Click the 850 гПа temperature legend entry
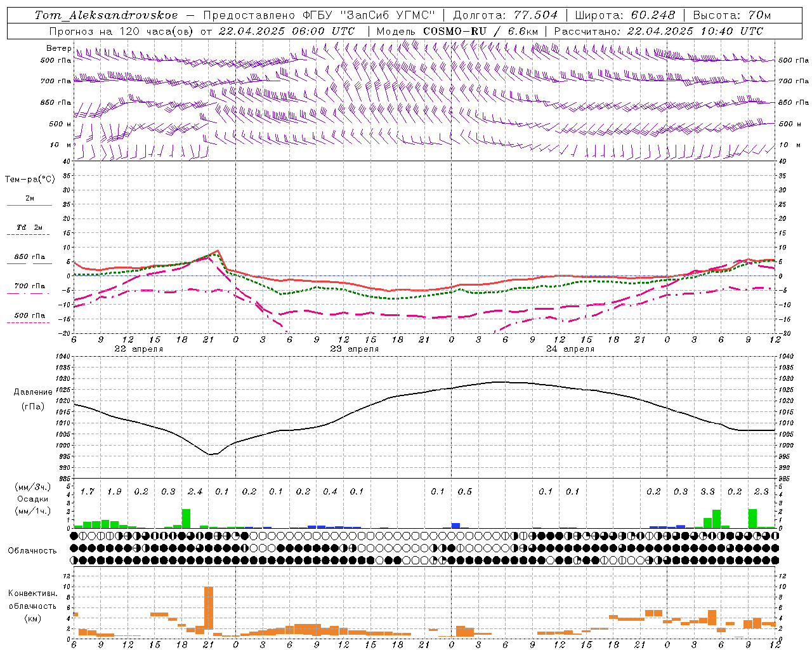 coord(30,257)
